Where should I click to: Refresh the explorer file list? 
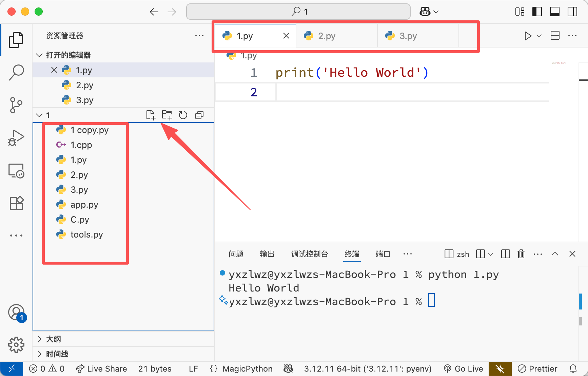(183, 115)
